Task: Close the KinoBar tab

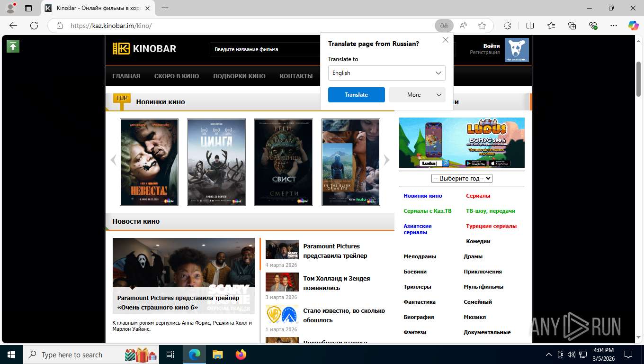Action: (147, 8)
